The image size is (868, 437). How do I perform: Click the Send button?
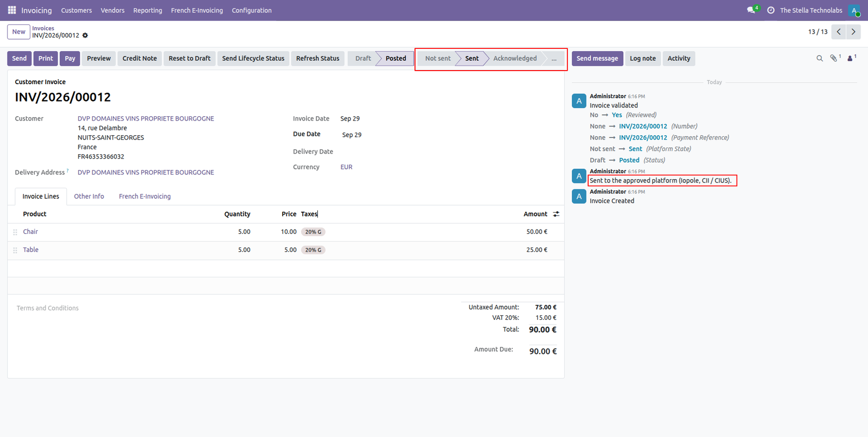[x=20, y=59]
